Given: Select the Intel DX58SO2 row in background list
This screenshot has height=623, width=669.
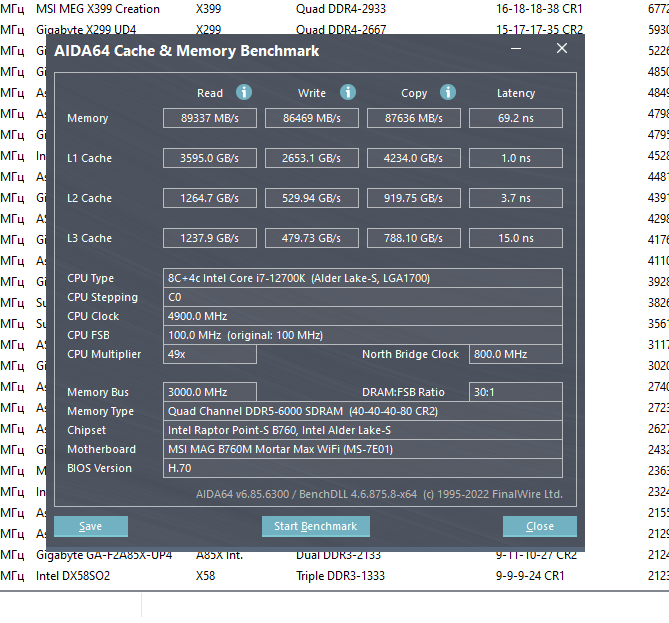Looking at the screenshot, I should (x=334, y=576).
